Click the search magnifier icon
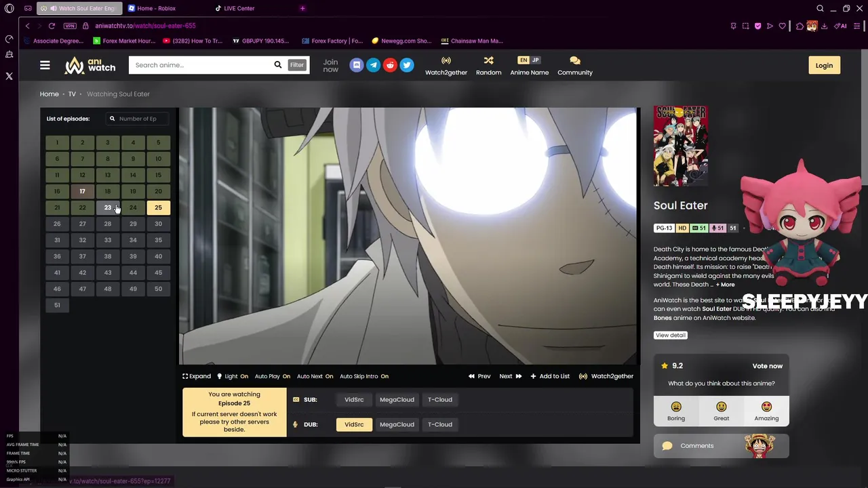The width and height of the screenshot is (868, 488). pos(277,65)
